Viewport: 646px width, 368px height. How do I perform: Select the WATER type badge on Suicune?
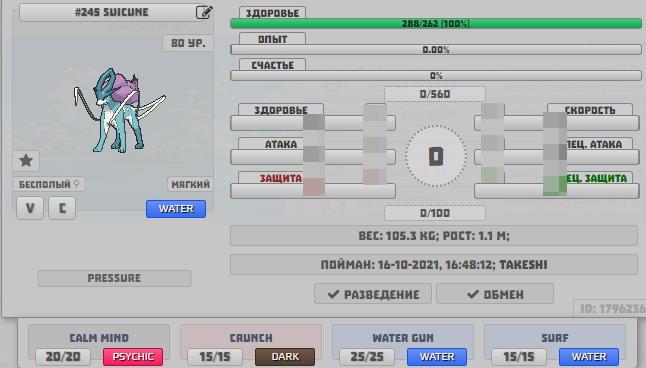176,209
